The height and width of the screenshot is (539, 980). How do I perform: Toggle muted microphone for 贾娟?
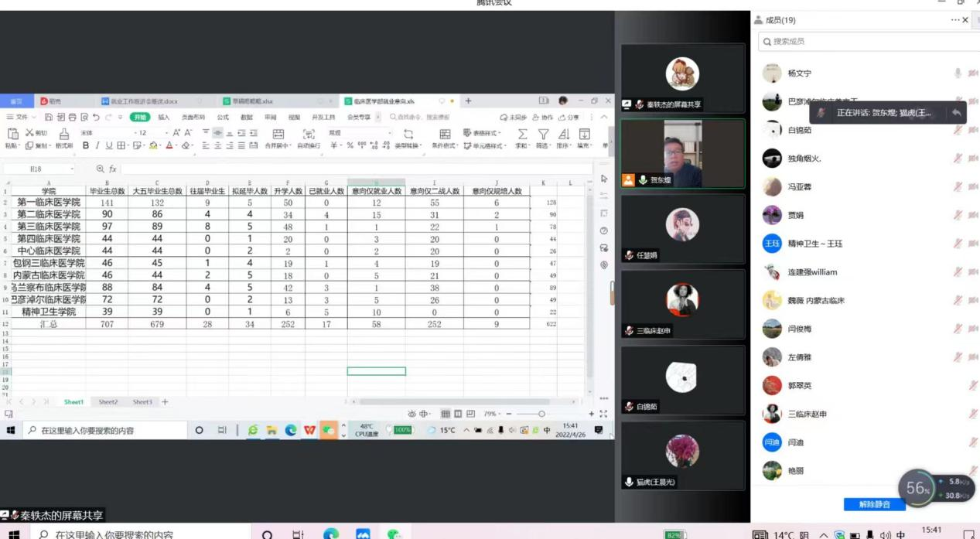(x=958, y=215)
